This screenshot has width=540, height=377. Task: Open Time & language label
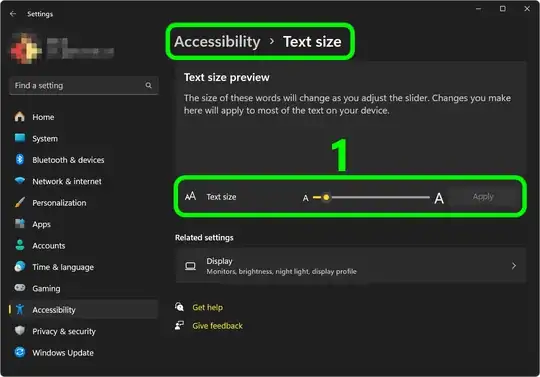coord(63,267)
